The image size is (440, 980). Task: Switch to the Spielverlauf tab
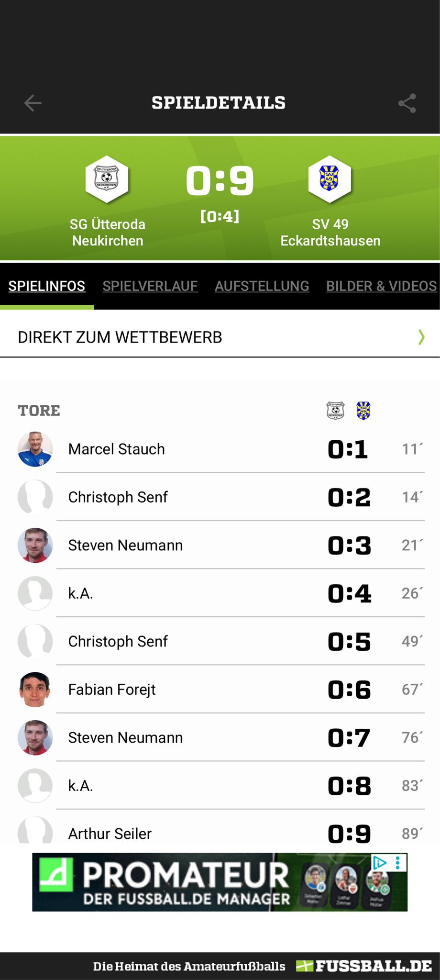tap(150, 286)
